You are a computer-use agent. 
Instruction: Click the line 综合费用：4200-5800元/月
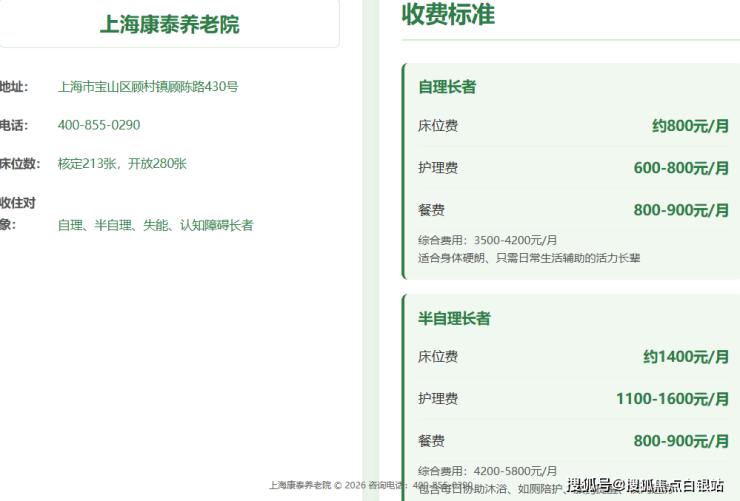pyautogui.click(x=488, y=471)
